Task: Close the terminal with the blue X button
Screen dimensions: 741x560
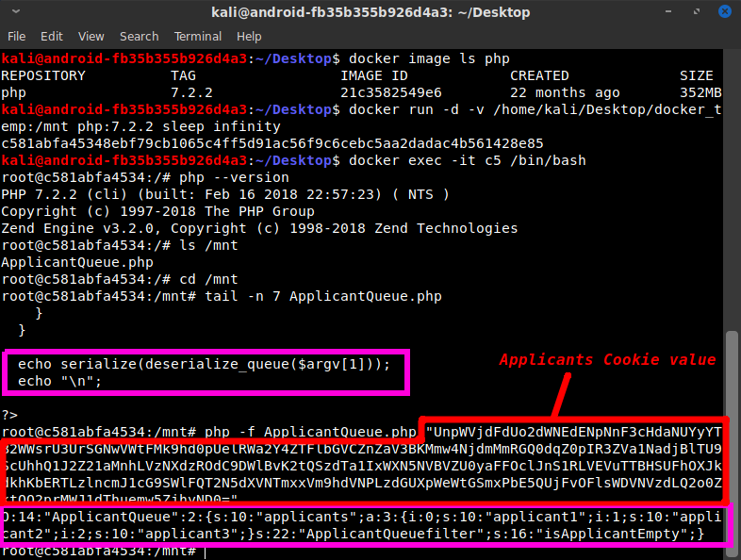Action: 724,13
